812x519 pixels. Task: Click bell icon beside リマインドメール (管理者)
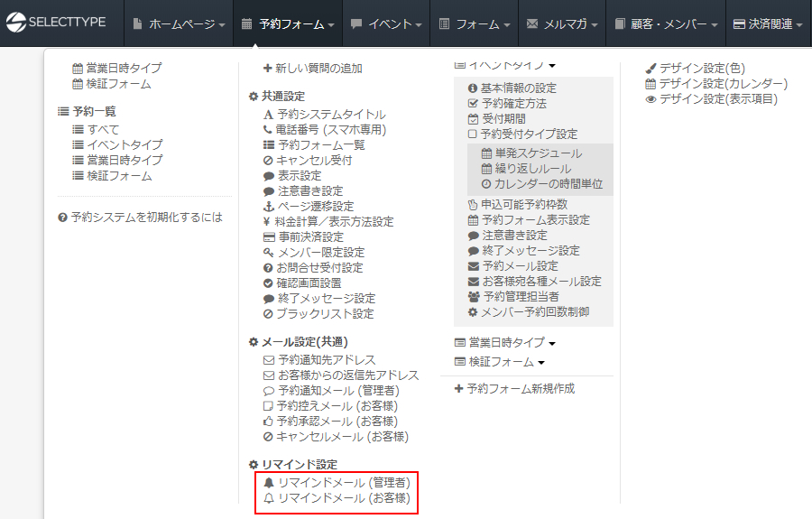(268, 483)
